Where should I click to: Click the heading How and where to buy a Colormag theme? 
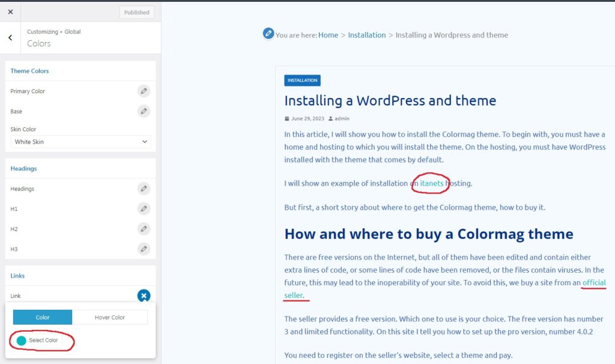click(429, 234)
